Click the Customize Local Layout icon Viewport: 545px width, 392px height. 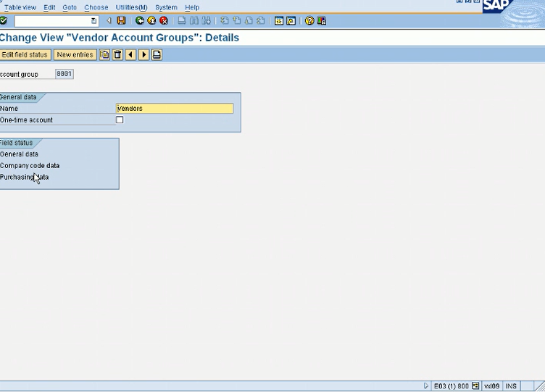[x=322, y=21]
